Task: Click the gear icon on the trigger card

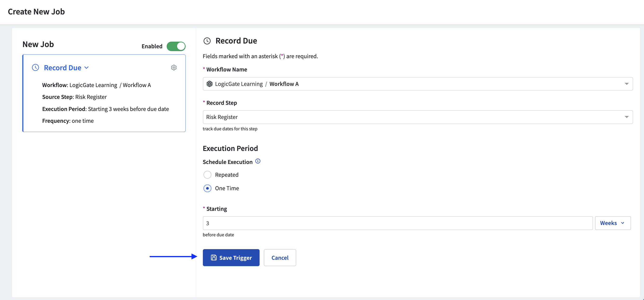Action: pyautogui.click(x=174, y=68)
